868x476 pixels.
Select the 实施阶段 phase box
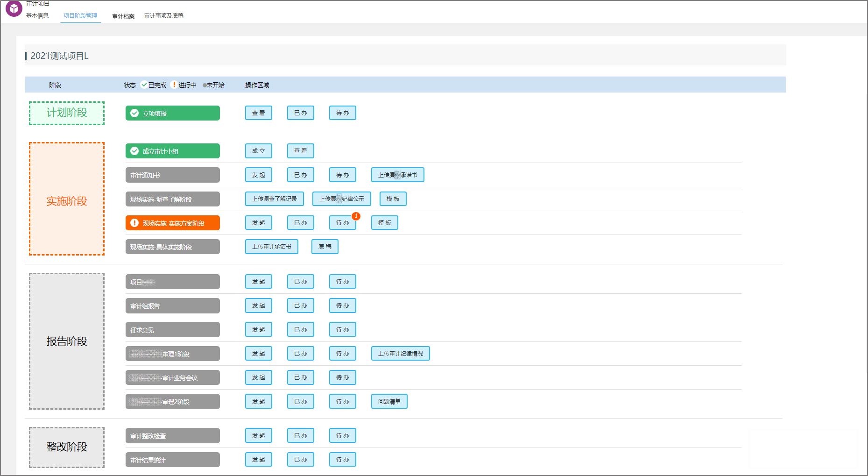67,199
